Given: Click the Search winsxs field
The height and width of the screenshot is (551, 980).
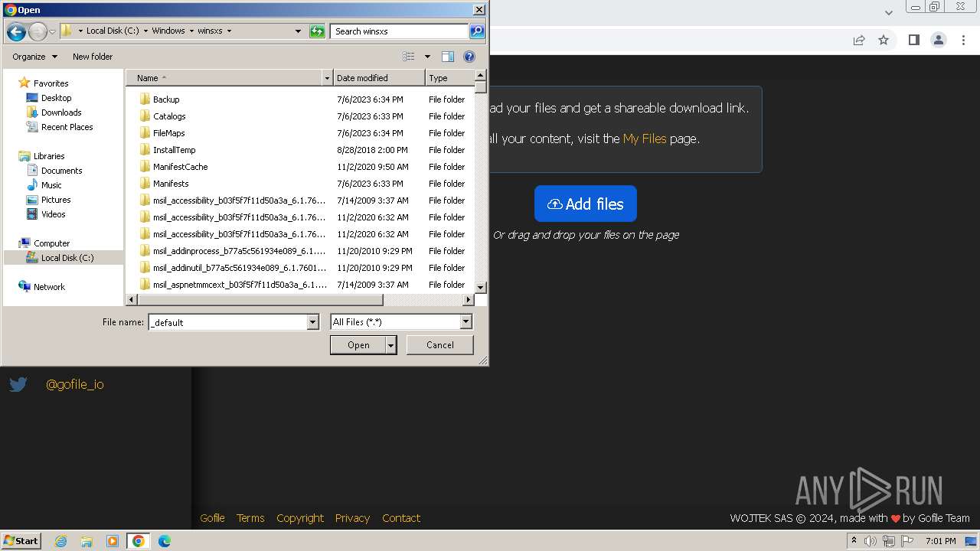Looking at the screenshot, I should tap(400, 31).
